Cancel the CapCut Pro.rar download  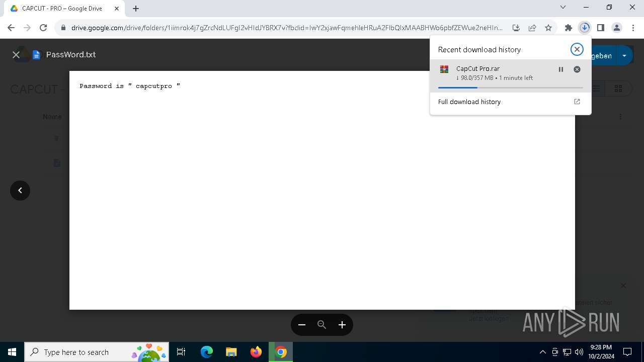(x=577, y=69)
